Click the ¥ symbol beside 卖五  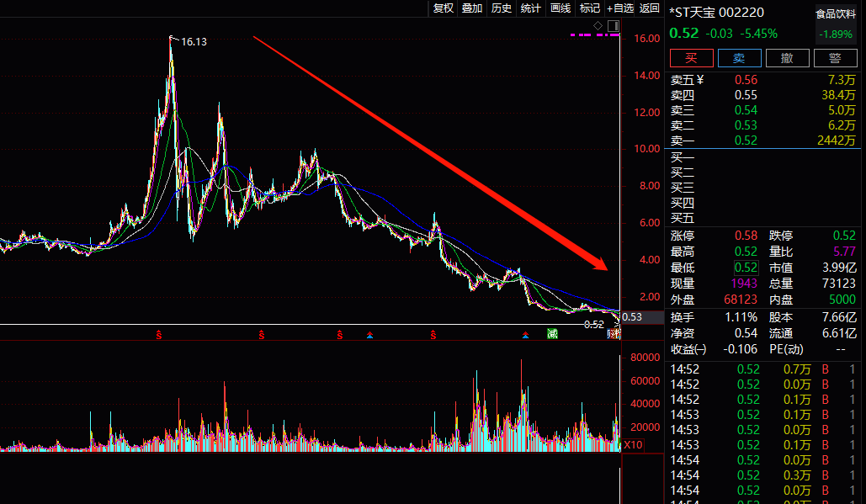[700, 80]
